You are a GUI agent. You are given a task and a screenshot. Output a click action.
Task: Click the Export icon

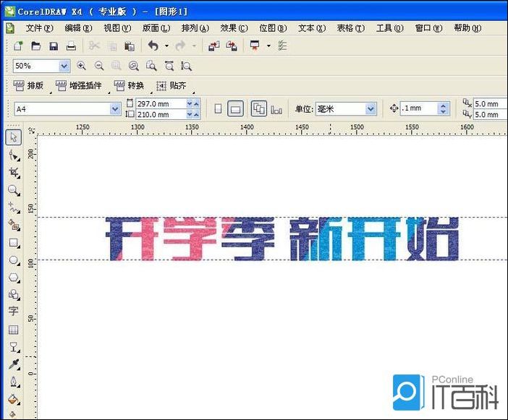coord(232,46)
